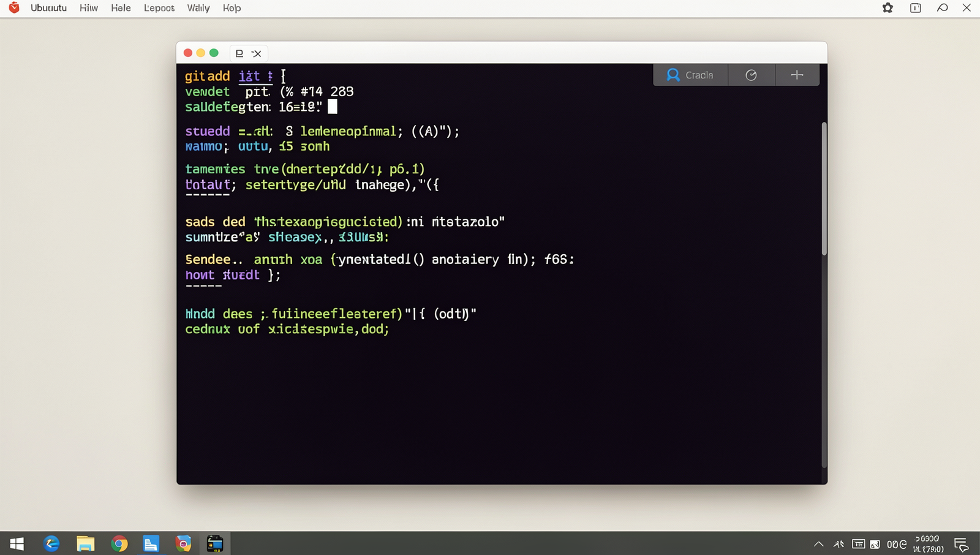Open the Lepoos menu
The width and height of the screenshot is (980, 555).
pyautogui.click(x=159, y=8)
